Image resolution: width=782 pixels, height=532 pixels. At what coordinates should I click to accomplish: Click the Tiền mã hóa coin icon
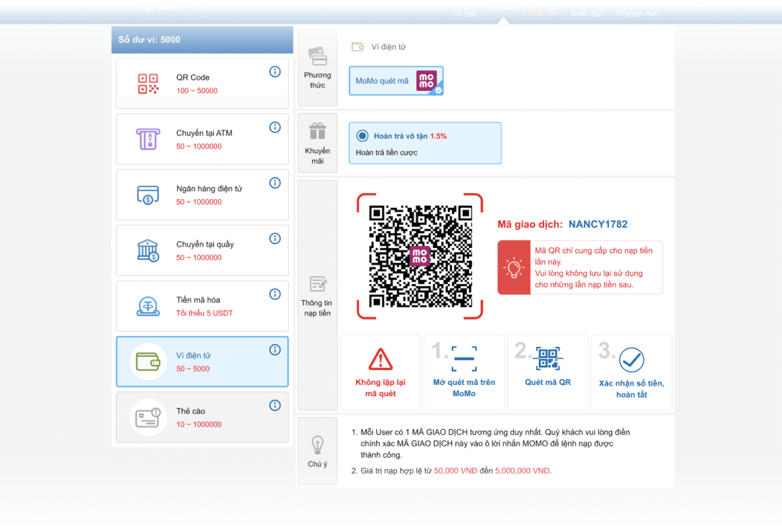point(148,306)
